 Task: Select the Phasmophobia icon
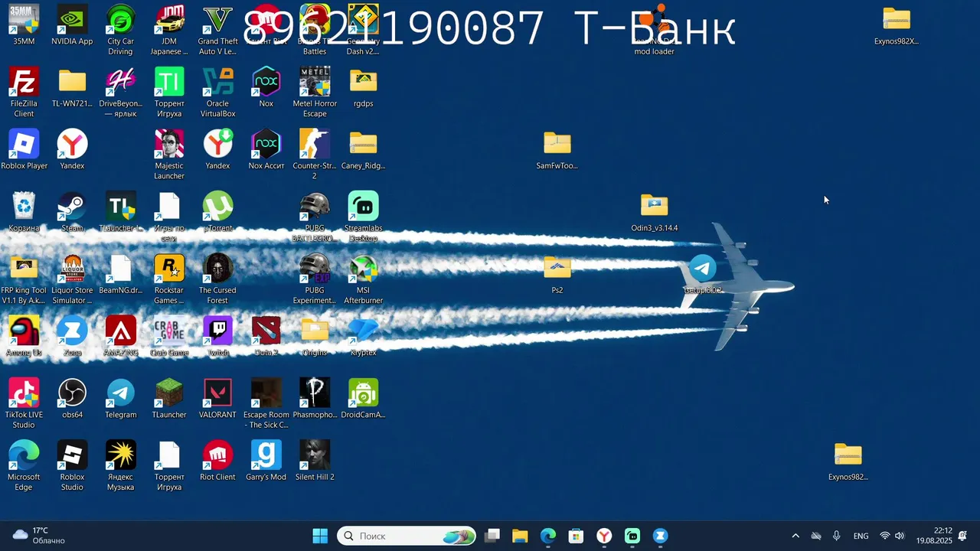click(x=315, y=393)
